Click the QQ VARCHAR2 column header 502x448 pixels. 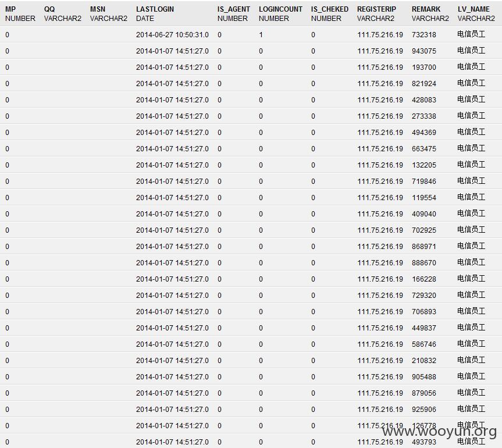pos(63,14)
